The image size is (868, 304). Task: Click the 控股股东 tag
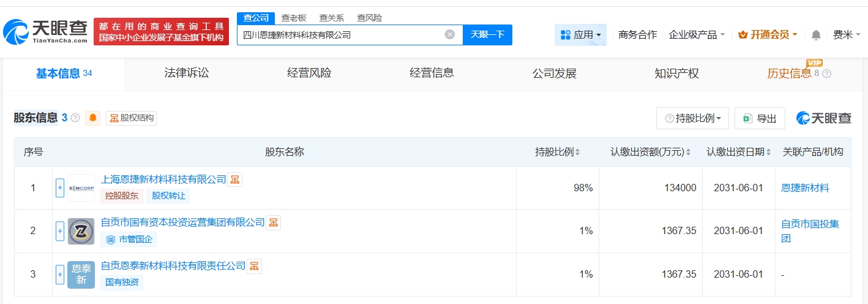click(122, 196)
